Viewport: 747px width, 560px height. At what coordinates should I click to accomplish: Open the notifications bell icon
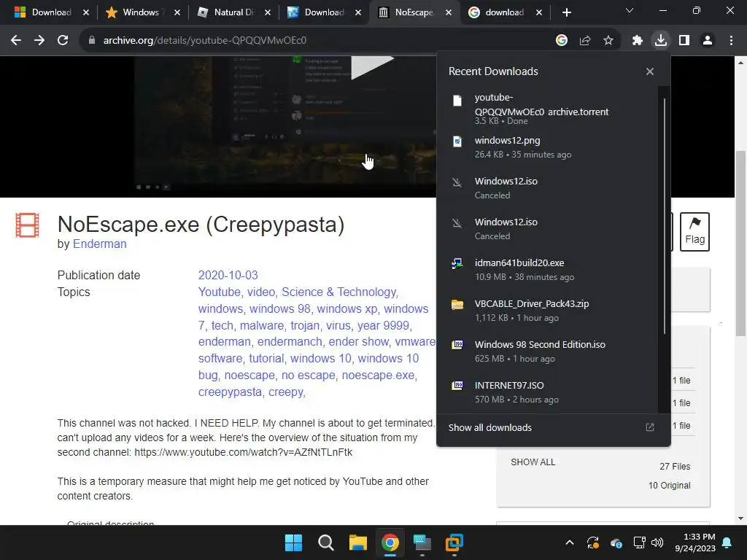click(727, 542)
